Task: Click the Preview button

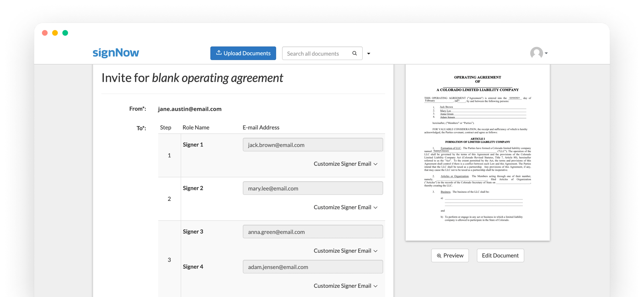Action: (x=450, y=255)
